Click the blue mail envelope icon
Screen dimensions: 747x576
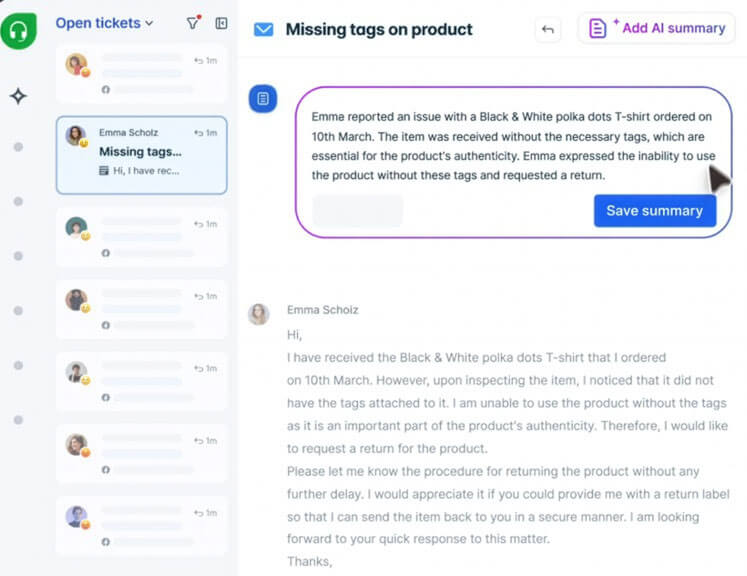(263, 30)
